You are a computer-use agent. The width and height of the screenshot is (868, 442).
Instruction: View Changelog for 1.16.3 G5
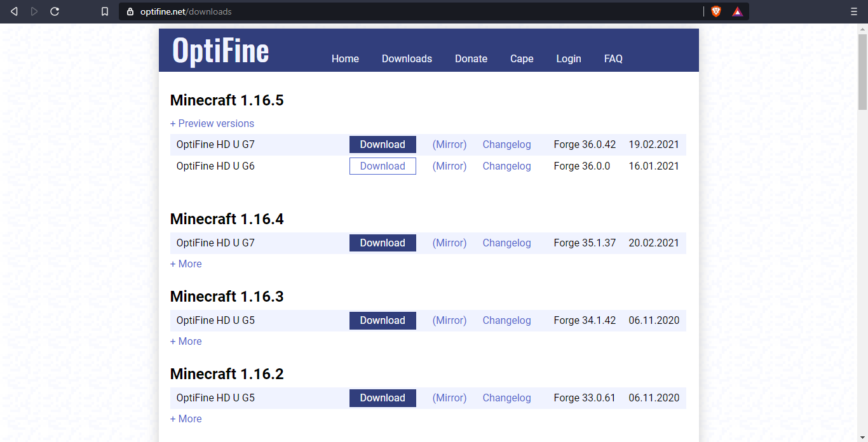[x=506, y=320]
